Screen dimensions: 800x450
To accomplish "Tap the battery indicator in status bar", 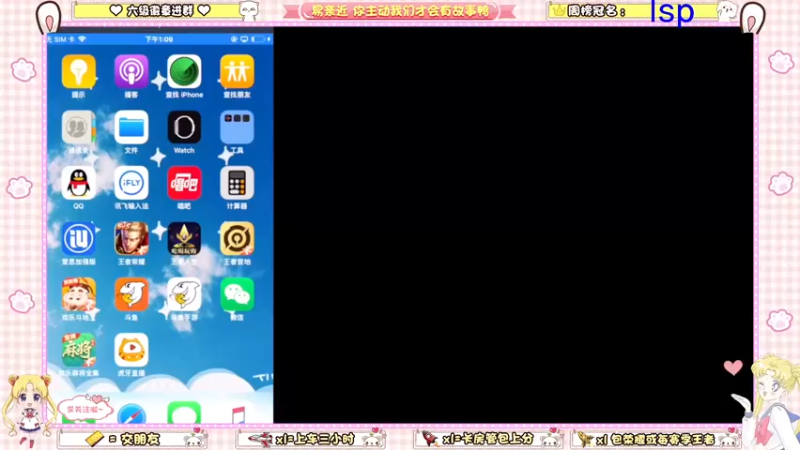I will (259, 39).
